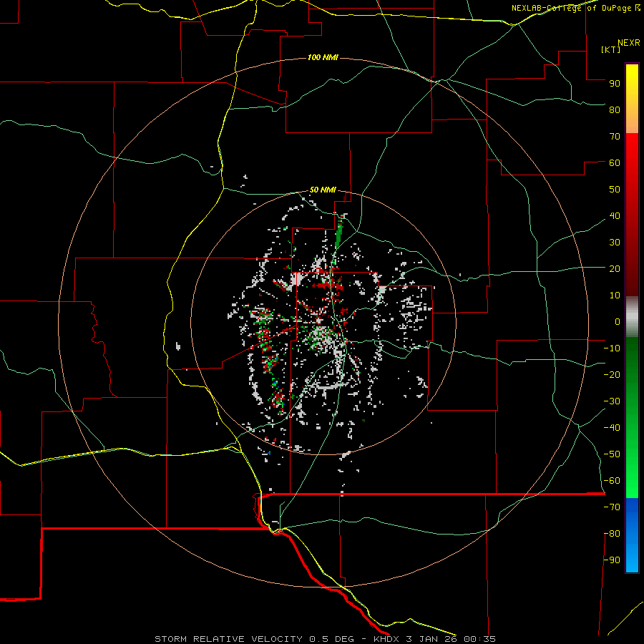
Task: Click the 90 knot scale label
Action: pyautogui.click(x=615, y=84)
